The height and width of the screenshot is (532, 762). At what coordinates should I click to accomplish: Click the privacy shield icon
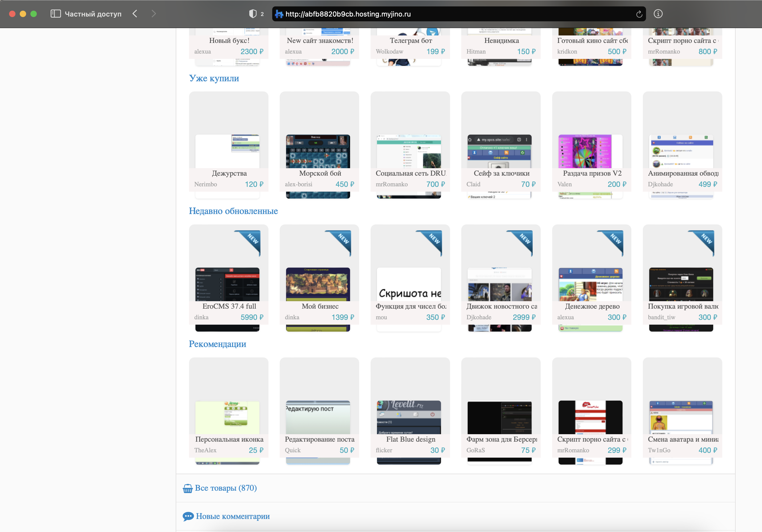coord(252,14)
